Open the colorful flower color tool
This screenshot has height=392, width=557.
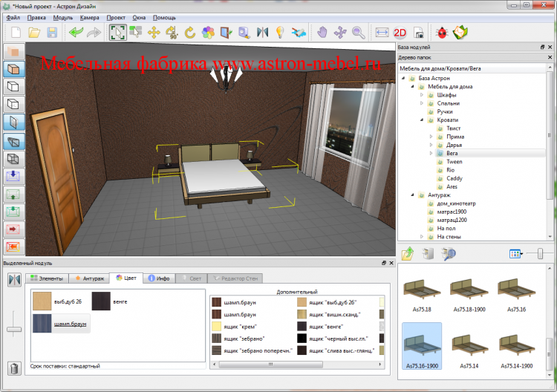pos(208,33)
